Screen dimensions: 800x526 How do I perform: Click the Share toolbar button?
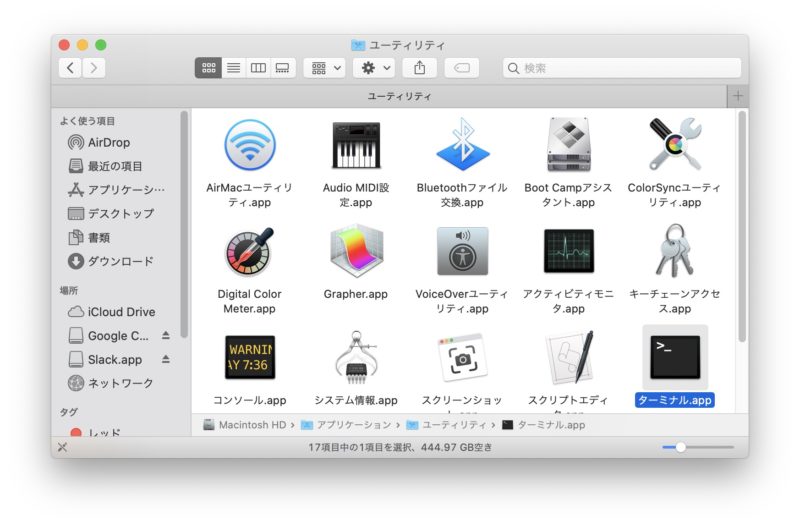tap(419, 68)
